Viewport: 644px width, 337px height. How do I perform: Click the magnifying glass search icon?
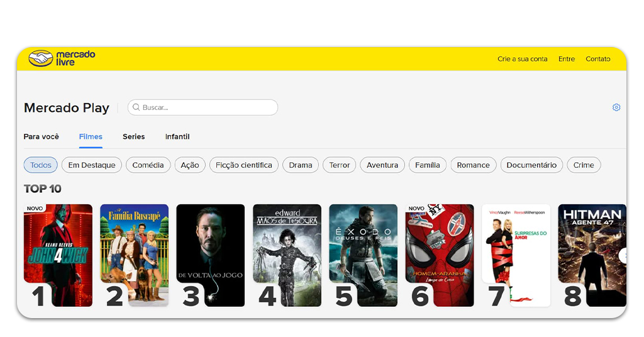(x=136, y=108)
